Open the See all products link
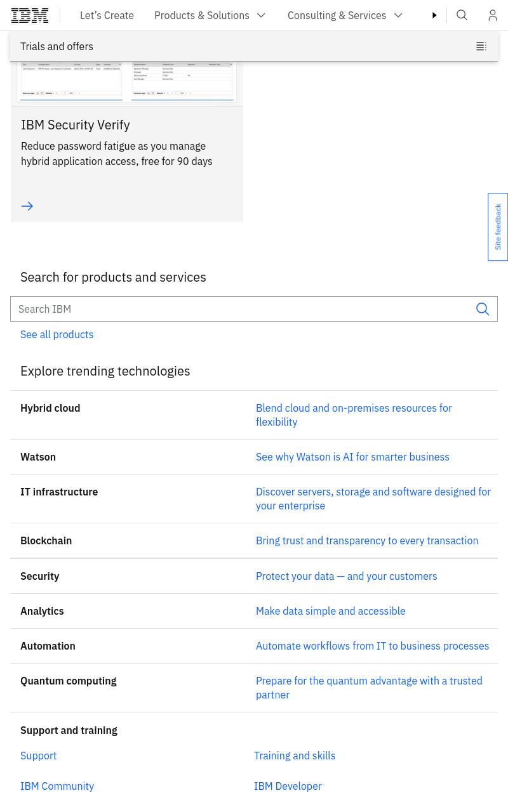508x812 pixels. [57, 334]
